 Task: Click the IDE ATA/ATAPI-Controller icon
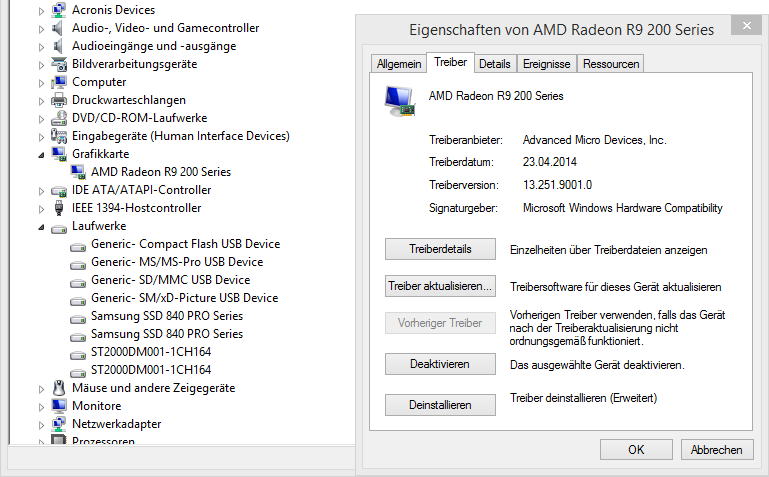pos(59,190)
